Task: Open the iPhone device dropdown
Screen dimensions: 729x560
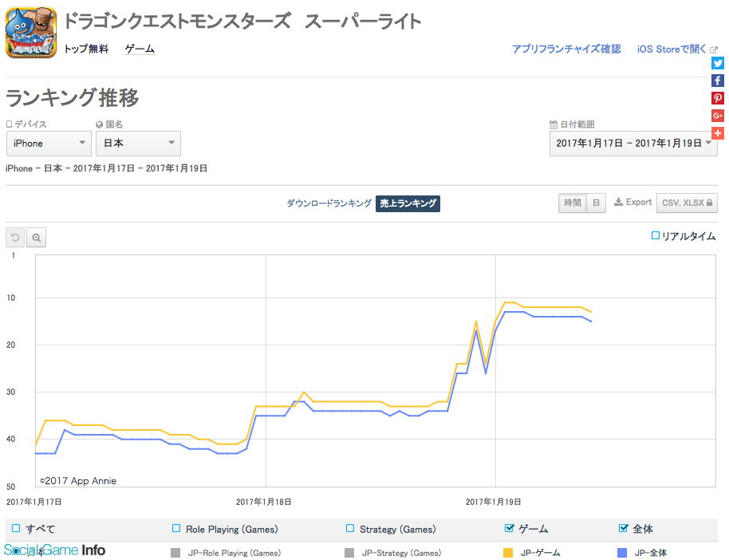Action: click(49, 144)
